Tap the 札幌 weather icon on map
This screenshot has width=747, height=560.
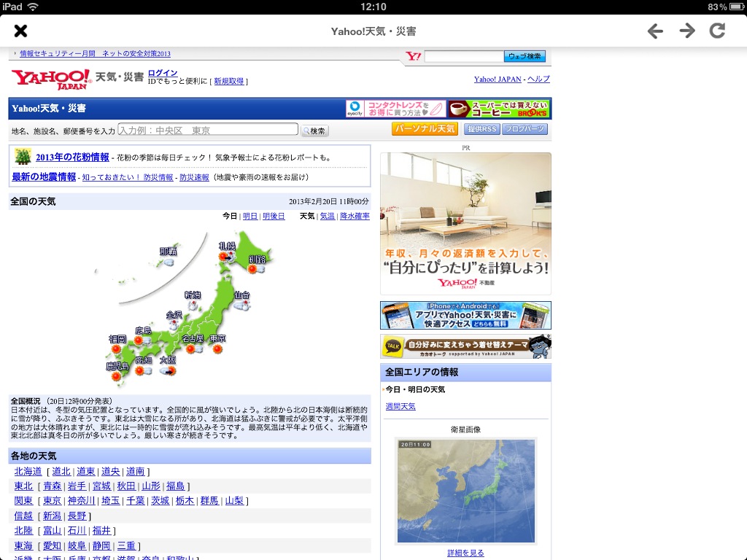point(227,257)
